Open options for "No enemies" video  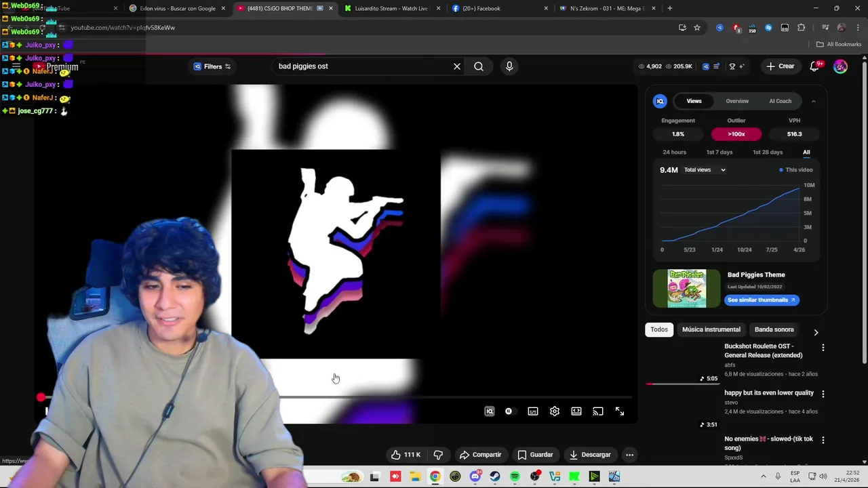823,440
